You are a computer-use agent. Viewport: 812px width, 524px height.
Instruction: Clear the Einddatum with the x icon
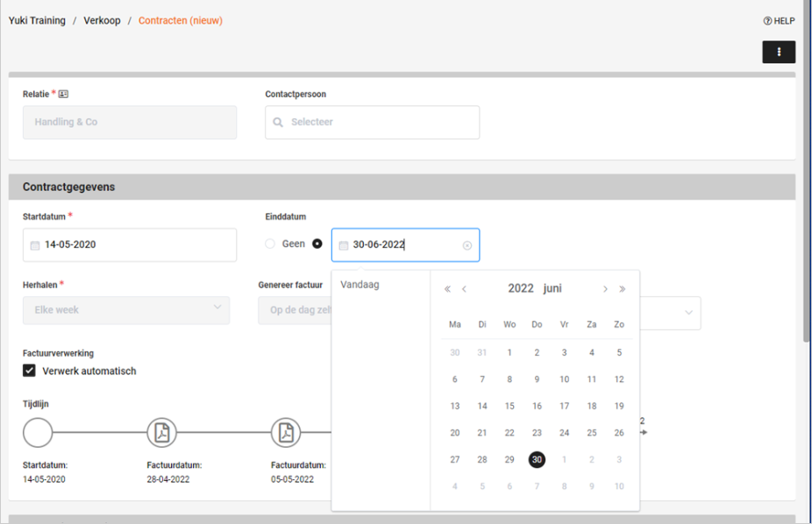467,245
